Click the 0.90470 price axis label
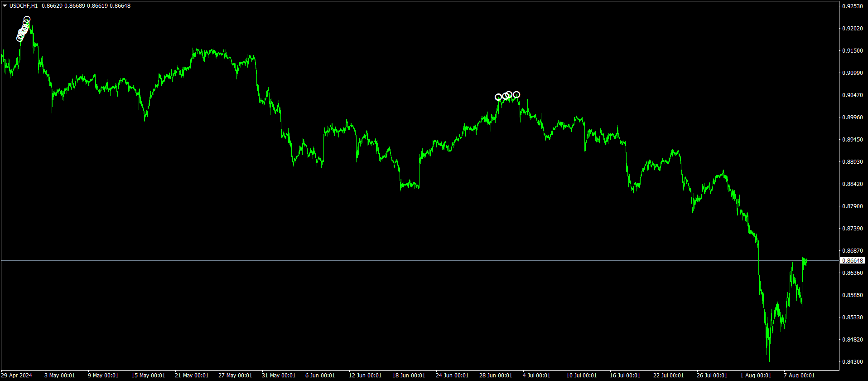868x381 pixels. [852, 95]
